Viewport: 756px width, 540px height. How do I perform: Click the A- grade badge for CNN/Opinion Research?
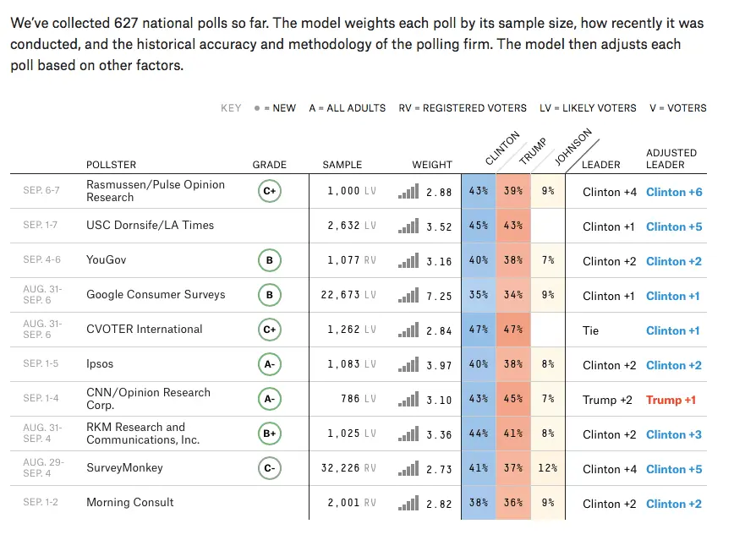pos(270,400)
